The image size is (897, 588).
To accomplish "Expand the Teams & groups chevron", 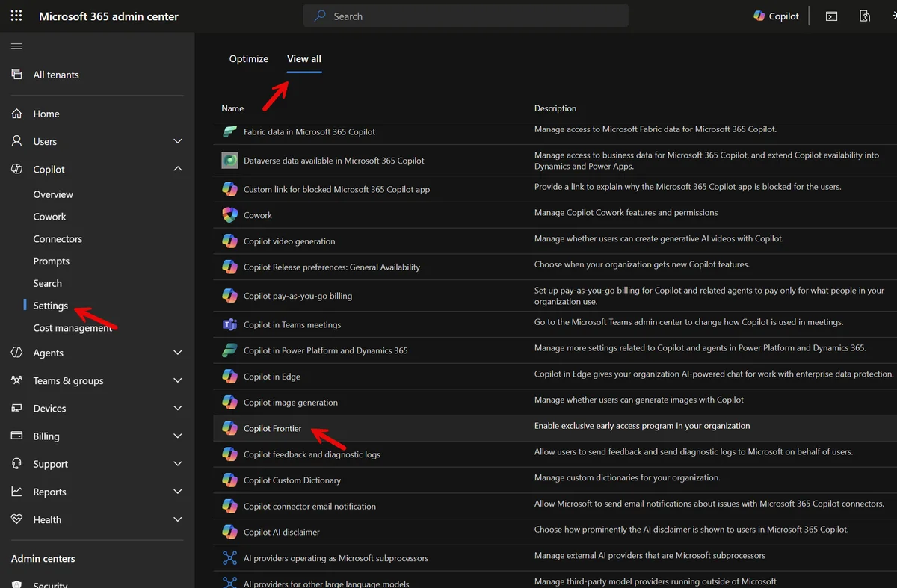I will (x=178, y=380).
